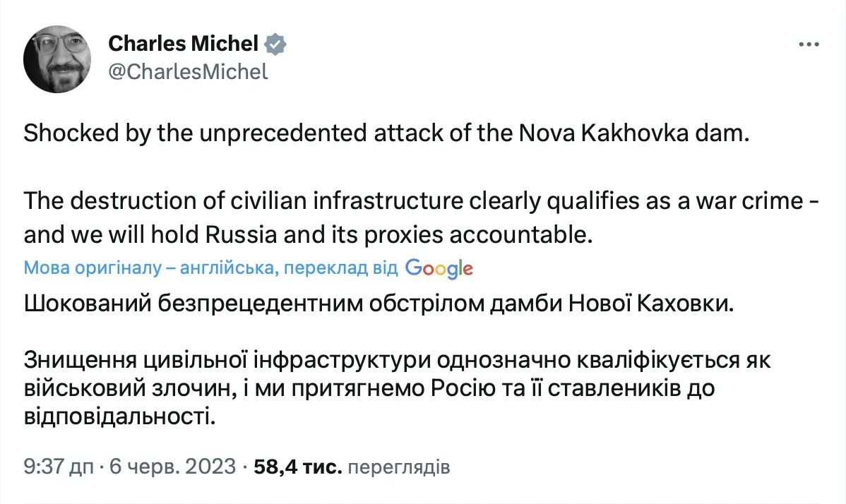This screenshot has height=504, width=846.
Task: Click the blue verified badge
Action: pos(275,46)
